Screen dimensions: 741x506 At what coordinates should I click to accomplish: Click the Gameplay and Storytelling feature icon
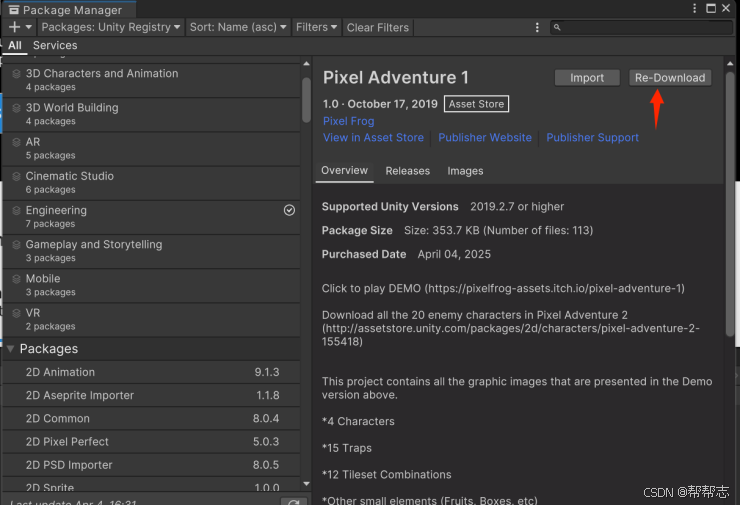coord(16,245)
